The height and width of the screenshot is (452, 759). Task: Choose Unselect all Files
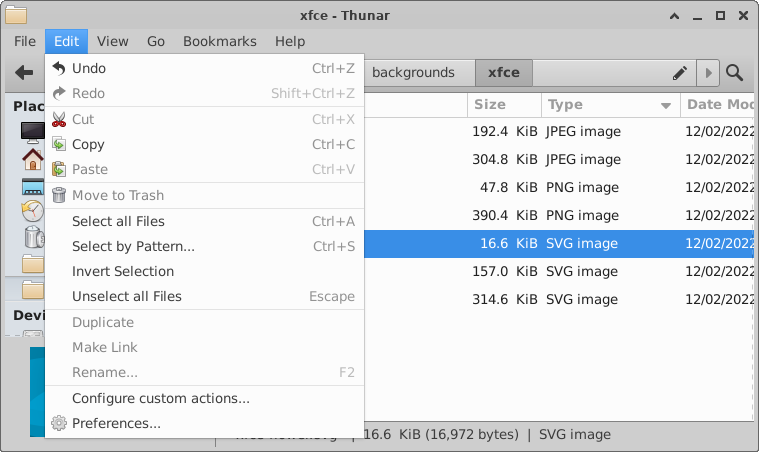204,296
